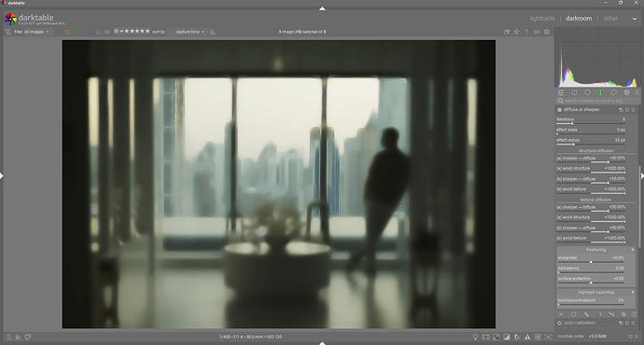Open module order presets menu

637,337
